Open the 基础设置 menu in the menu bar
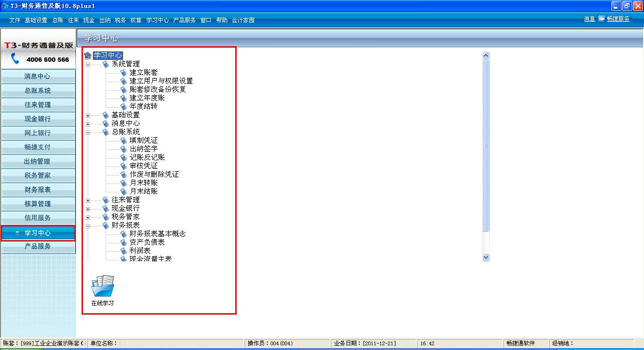 click(x=36, y=20)
